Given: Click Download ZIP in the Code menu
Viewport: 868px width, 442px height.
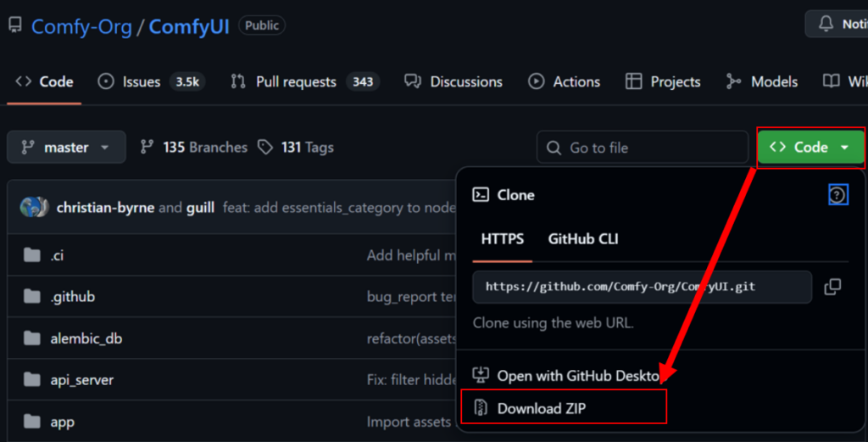Looking at the screenshot, I should 541,408.
